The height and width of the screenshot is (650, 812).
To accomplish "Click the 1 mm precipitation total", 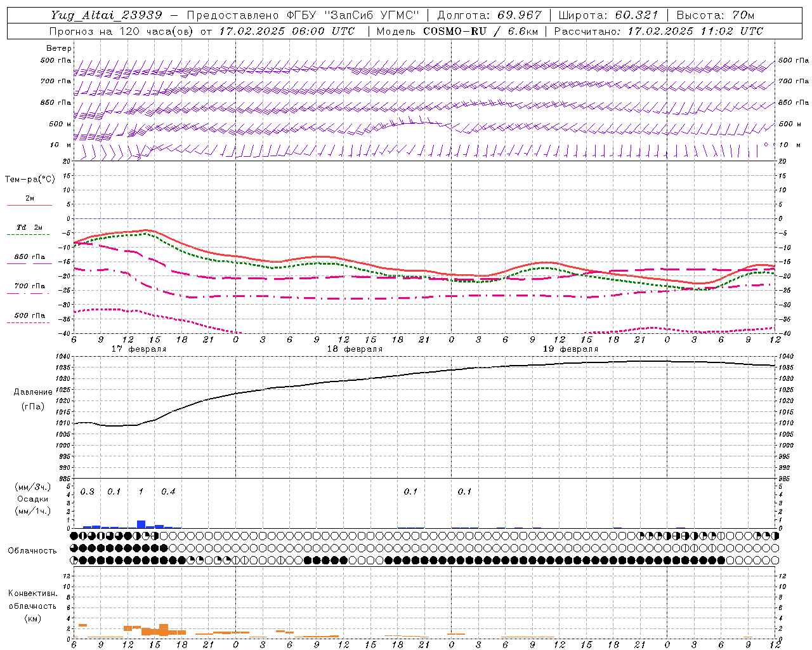I will pos(141,492).
